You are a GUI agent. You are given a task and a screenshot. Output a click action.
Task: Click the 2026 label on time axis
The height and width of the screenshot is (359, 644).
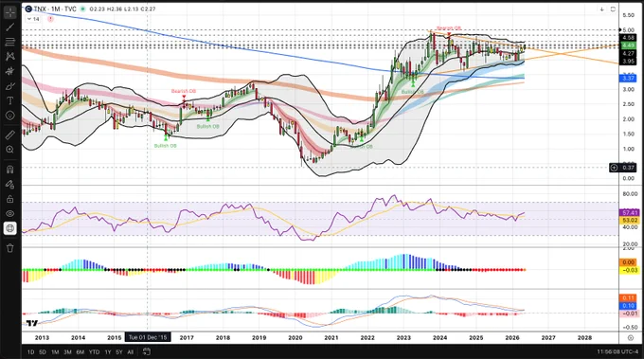(512, 337)
